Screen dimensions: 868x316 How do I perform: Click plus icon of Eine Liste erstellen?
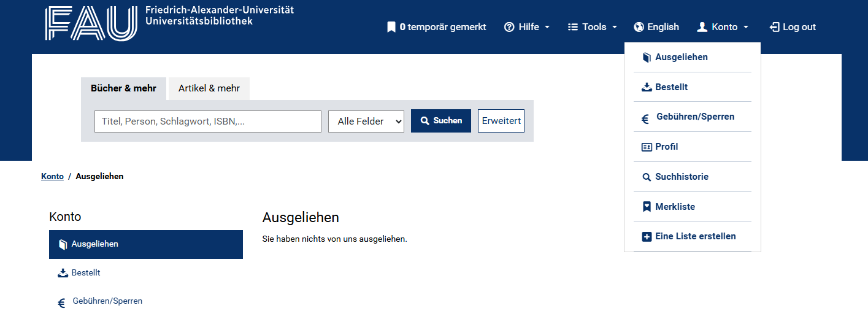click(x=647, y=237)
